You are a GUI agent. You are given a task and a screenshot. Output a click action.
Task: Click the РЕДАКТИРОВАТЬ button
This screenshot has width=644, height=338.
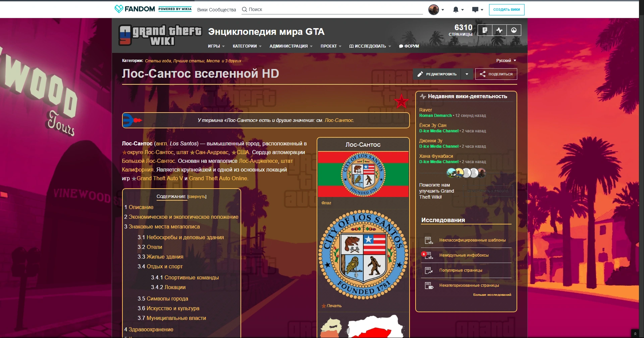[437, 74]
